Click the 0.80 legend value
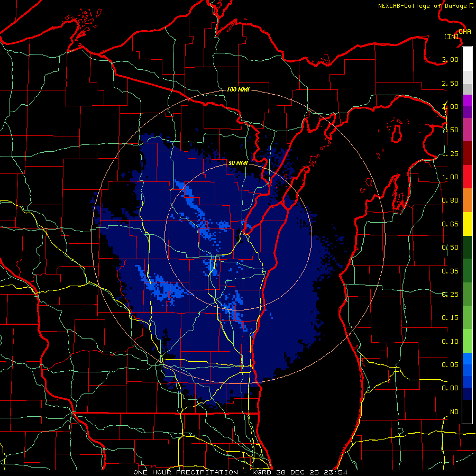Screen dimensions: 476x476 (450, 200)
